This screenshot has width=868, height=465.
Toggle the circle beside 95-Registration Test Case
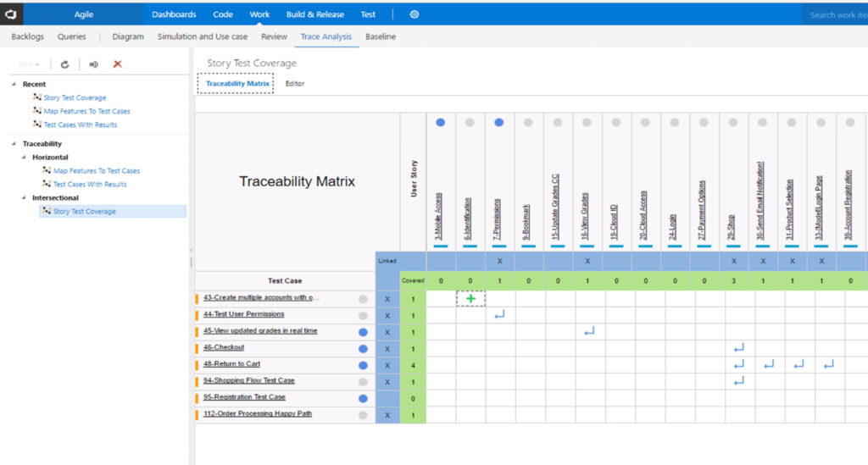point(363,398)
